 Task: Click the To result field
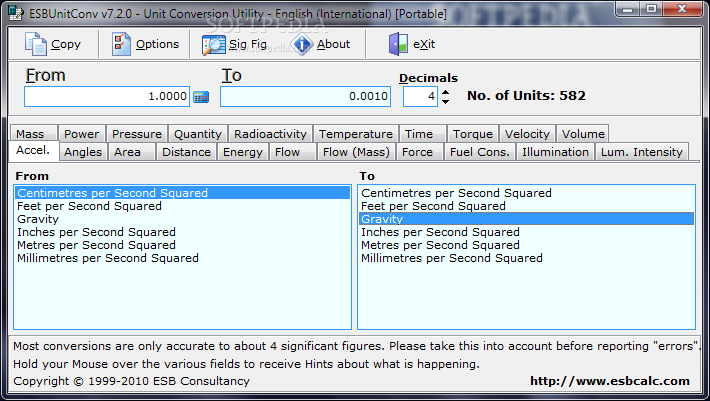tap(305, 96)
